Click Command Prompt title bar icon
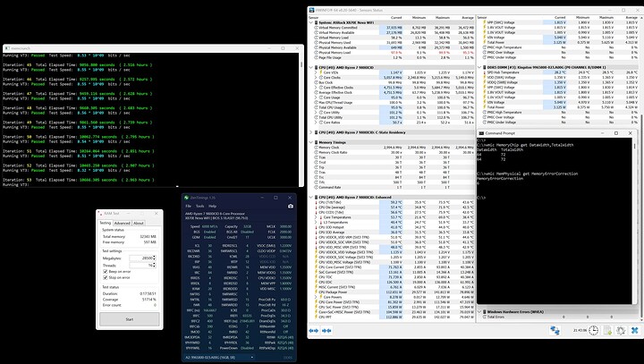The image size is (644, 364). tap(481, 133)
